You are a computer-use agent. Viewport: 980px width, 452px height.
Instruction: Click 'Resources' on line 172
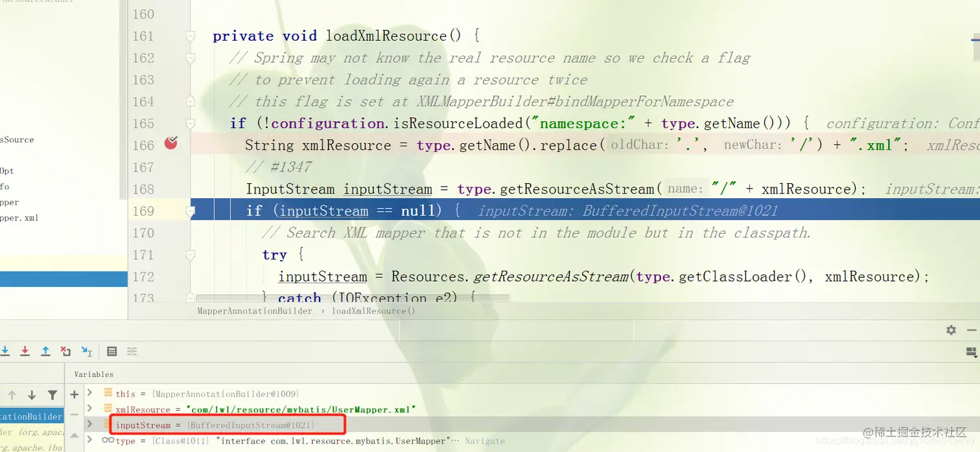(428, 277)
